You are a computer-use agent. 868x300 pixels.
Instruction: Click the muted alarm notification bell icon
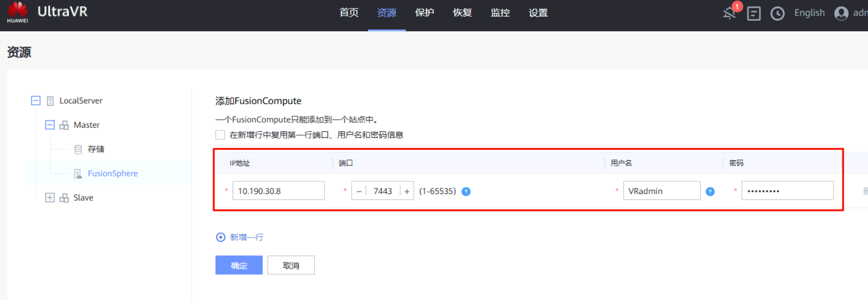click(x=729, y=13)
